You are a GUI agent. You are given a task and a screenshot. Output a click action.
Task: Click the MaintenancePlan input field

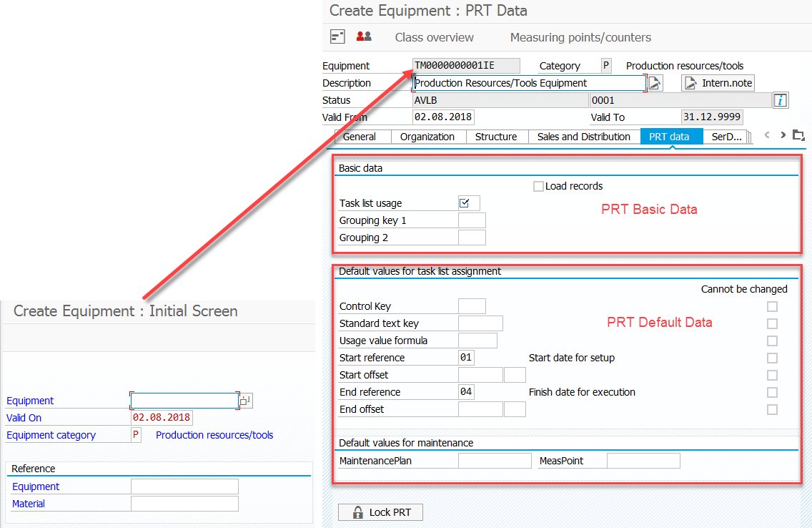[x=495, y=461]
